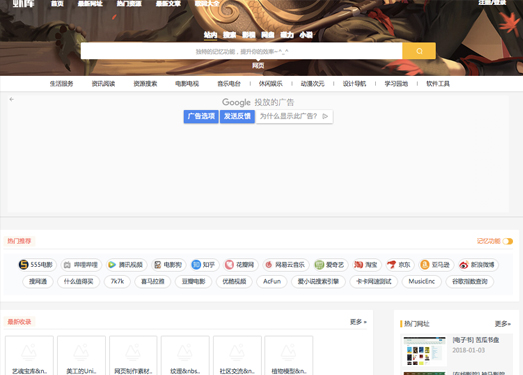Toggle the 记忆功能 switch

(x=508, y=241)
